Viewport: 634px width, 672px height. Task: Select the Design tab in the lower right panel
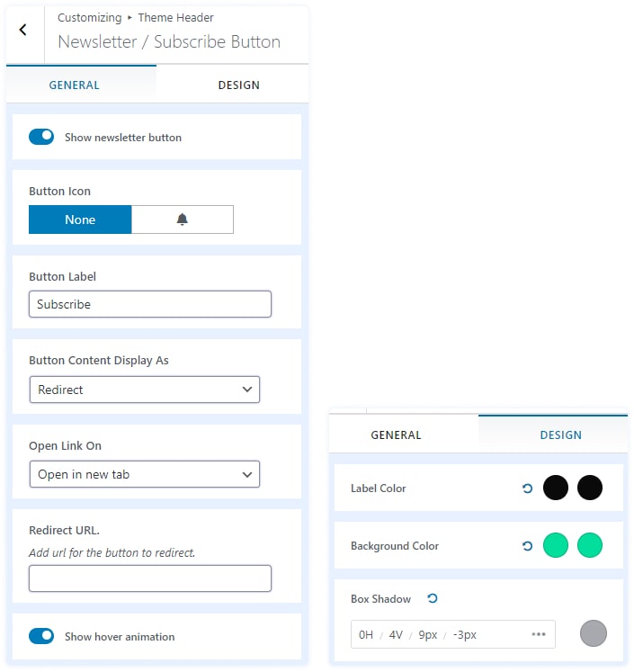pos(560,435)
